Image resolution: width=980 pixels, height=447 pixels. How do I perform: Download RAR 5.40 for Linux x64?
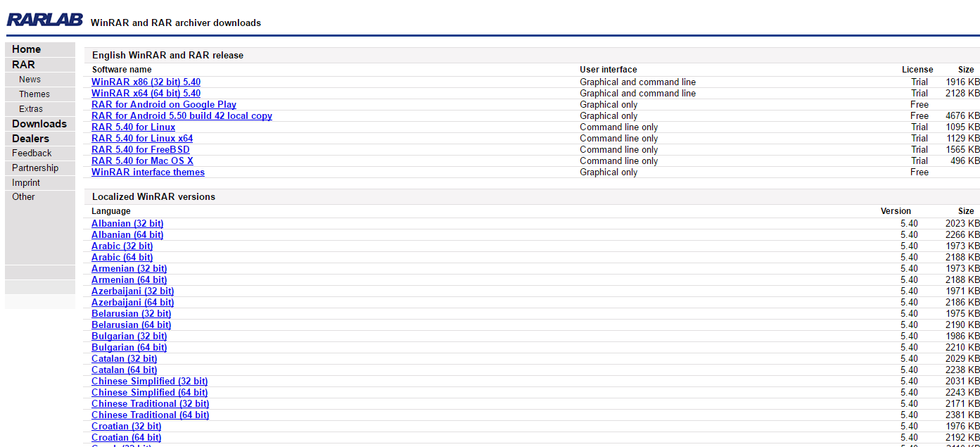point(142,139)
